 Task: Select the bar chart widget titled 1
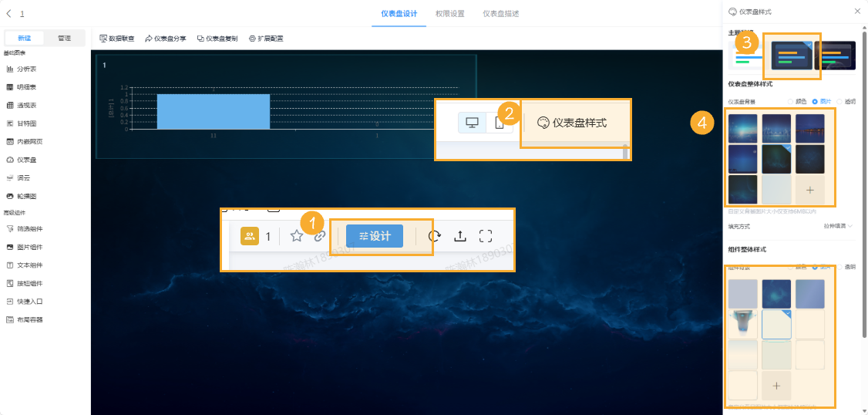pyautogui.click(x=286, y=106)
